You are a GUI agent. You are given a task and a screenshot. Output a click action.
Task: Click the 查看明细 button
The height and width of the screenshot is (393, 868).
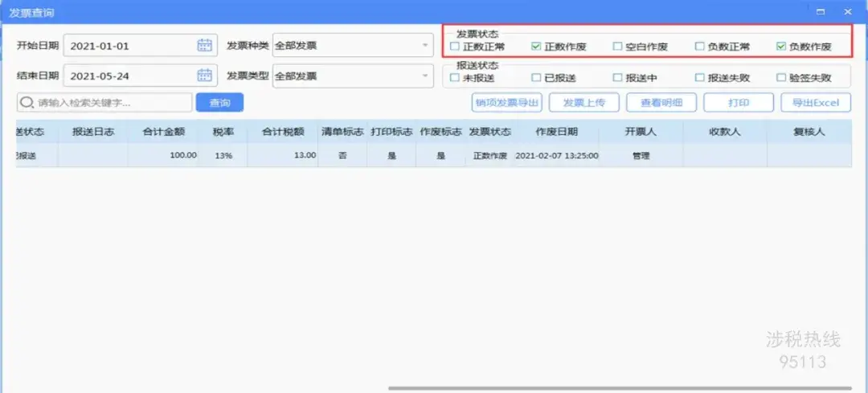coord(661,102)
